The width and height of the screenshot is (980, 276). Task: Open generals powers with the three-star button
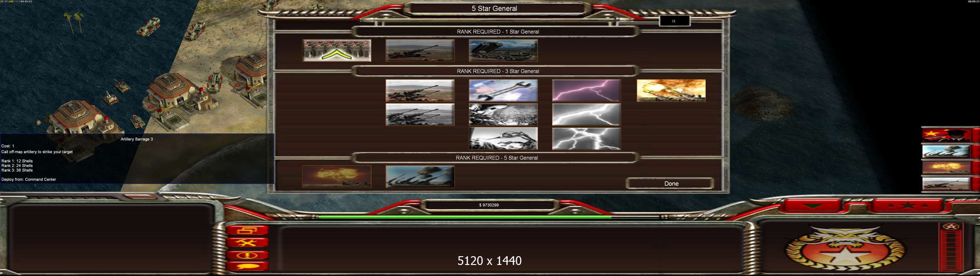pyautogui.click(x=907, y=206)
